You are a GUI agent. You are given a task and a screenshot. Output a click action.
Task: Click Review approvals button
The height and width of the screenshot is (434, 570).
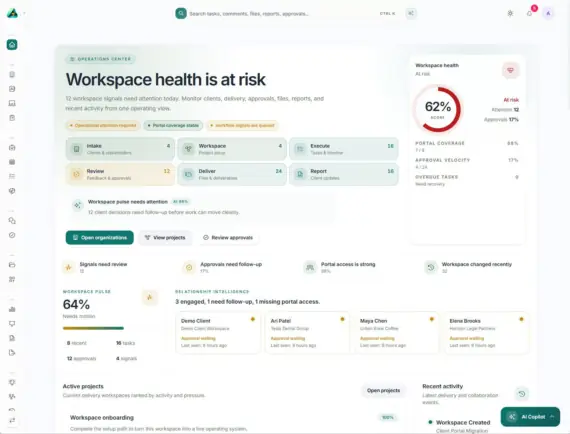[228, 238]
